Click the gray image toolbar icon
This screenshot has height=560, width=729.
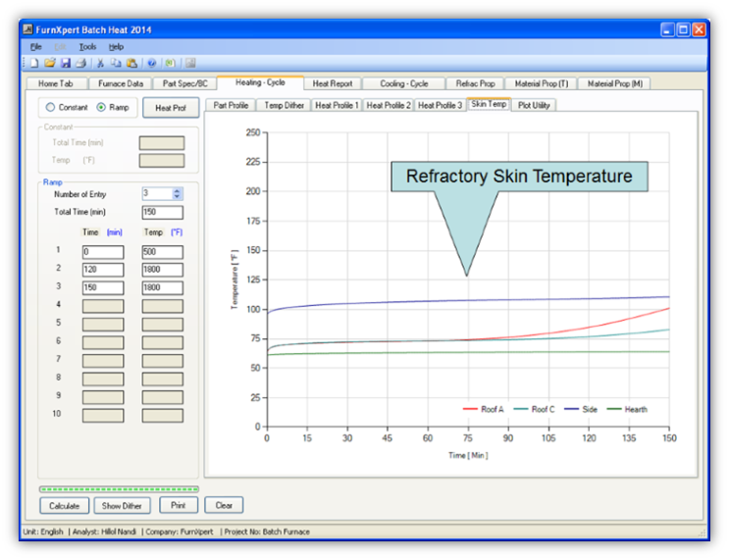pos(190,63)
